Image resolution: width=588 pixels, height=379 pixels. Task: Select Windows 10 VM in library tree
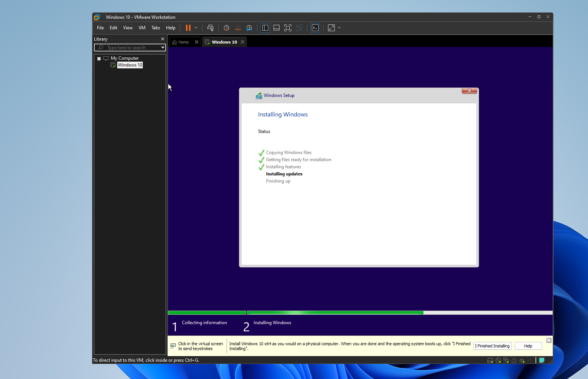[130, 65]
